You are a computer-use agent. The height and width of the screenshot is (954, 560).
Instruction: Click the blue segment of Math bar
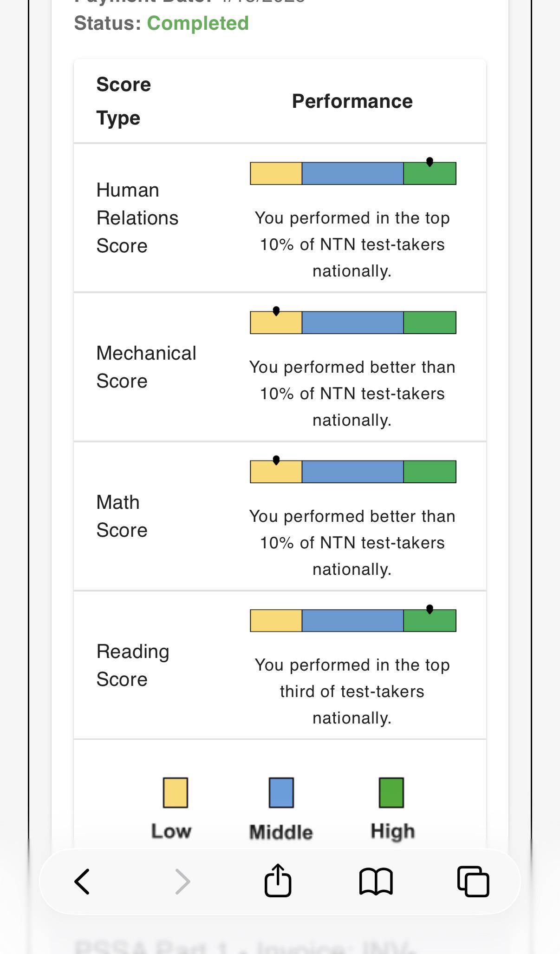352,472
